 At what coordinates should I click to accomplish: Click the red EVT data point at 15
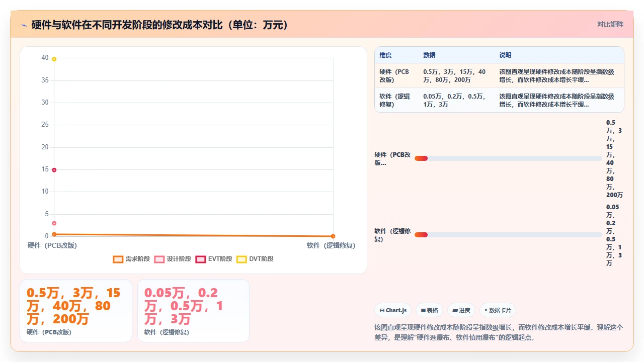tap(54, 170)
